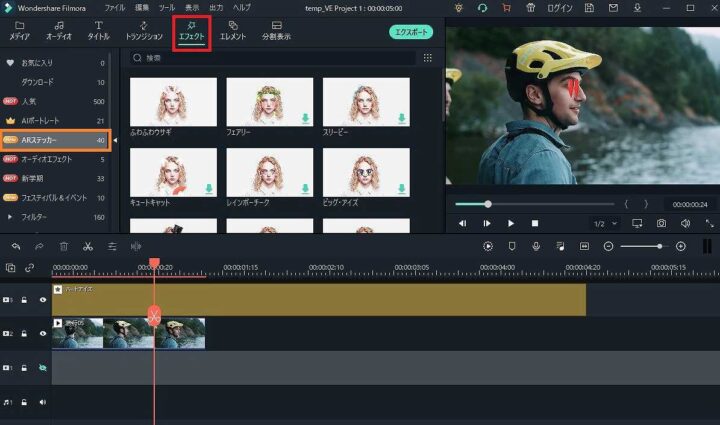
Task: Click the grid view icon beside search
Action: [x=428, y=58]
